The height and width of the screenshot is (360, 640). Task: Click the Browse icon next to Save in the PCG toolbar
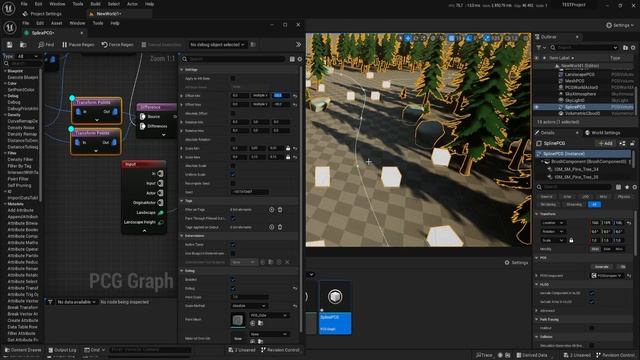[x=23, y=44]
